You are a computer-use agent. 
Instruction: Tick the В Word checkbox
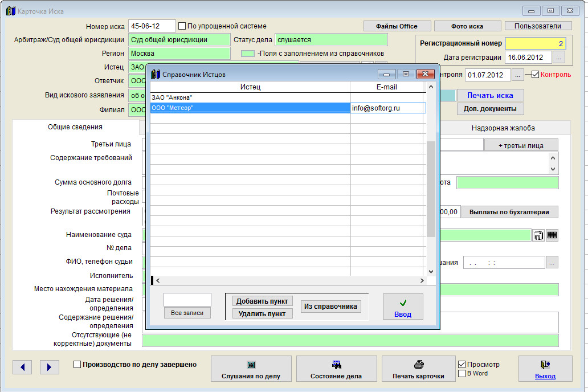click(x=462, y=374)
